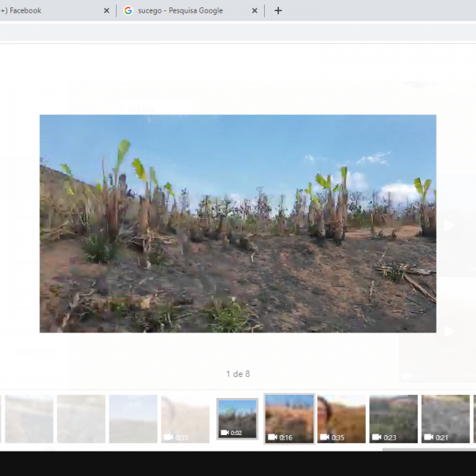Select the leftmost faded thumbnail in the strip

pyautogui.click(x=29, y=418)
